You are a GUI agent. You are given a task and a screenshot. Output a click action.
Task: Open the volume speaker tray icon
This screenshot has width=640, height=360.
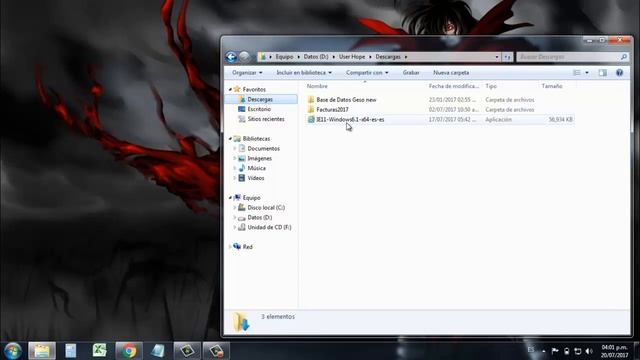tap(589, 351)
